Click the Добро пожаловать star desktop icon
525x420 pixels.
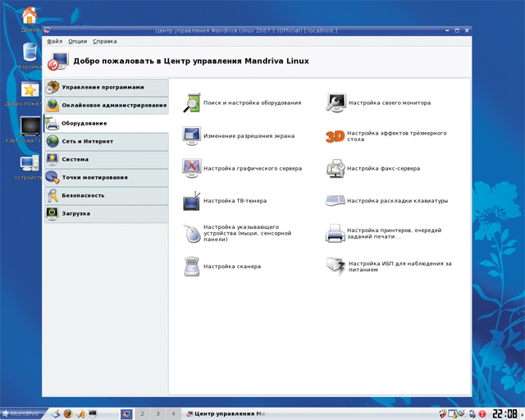coord(30,94)
